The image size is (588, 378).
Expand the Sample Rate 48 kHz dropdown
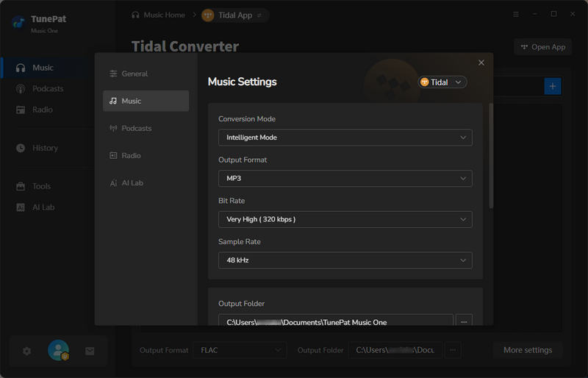pos(345,260)
